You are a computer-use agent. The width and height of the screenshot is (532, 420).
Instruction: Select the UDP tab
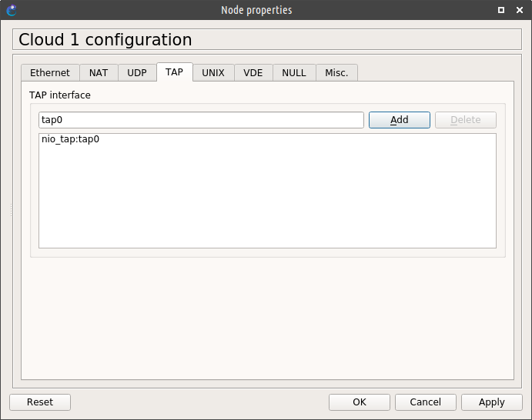coord(137,73)
